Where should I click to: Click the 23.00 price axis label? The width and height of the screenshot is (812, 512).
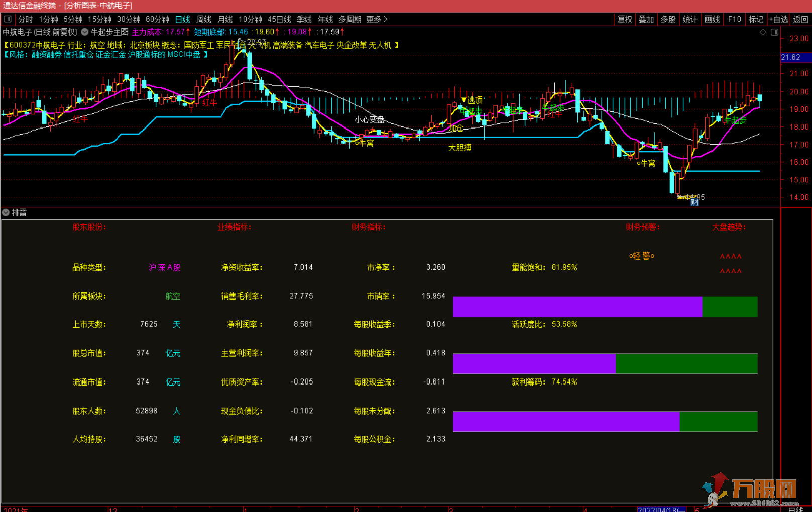[799, 38]
